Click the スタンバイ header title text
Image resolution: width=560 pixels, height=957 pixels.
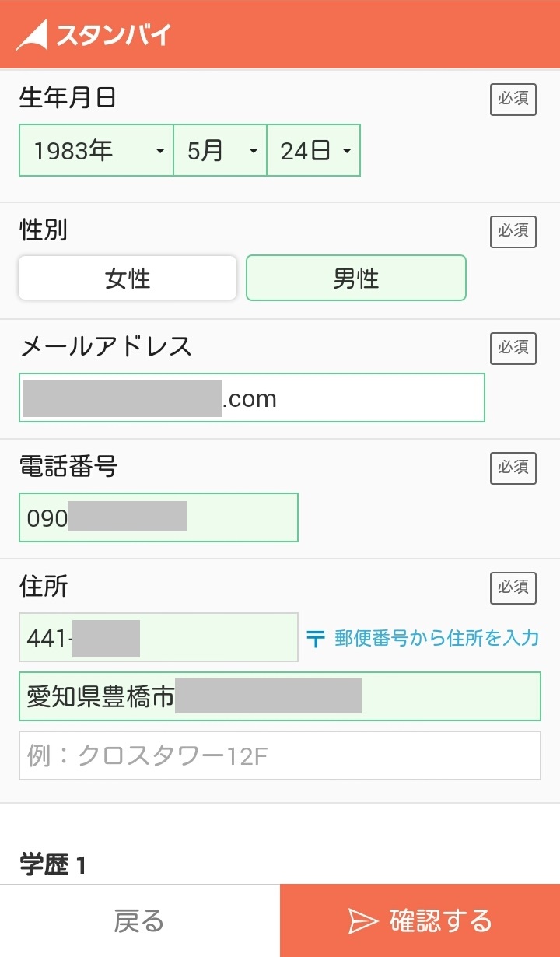[x=113, y=36]
